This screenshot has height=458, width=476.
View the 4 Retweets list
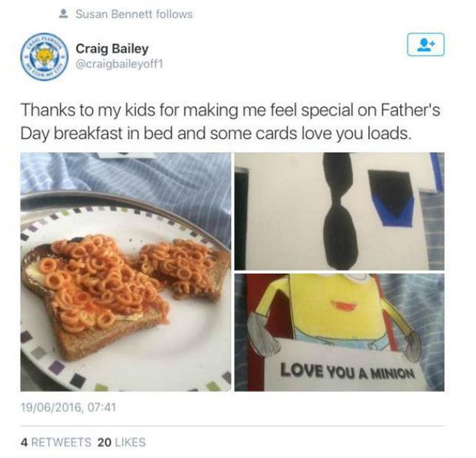click(56, 442)
